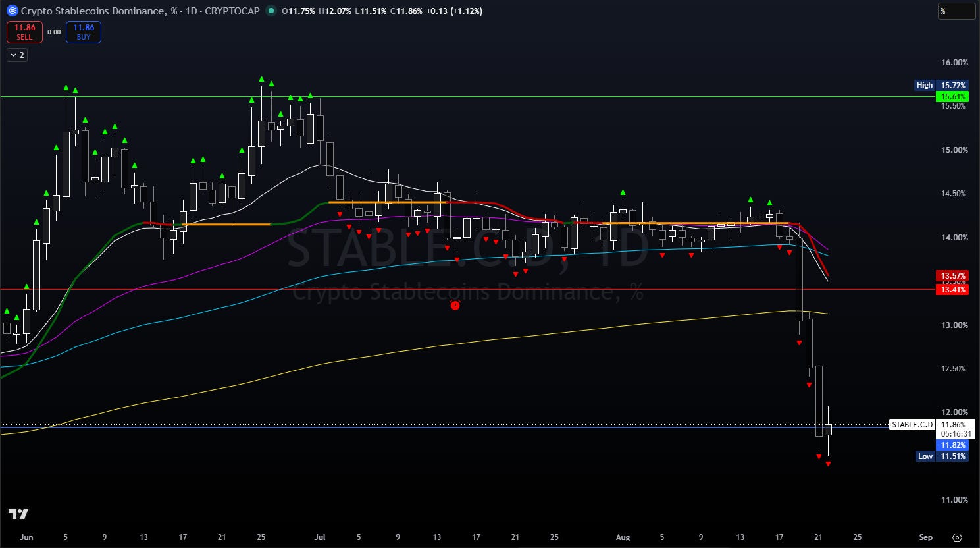The image size is (980, 548).
Task: Select the red circular marker on the chart
Action: (x=455, y=304)
